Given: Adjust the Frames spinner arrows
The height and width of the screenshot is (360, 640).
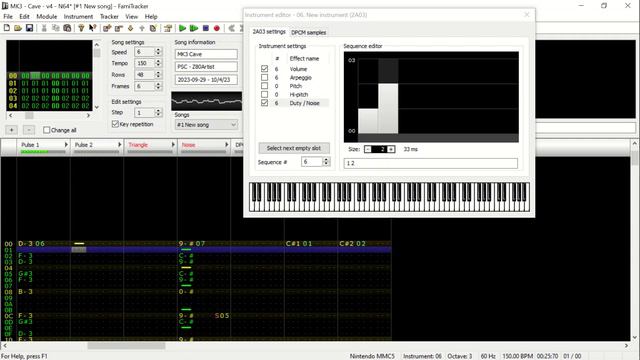Looking at the screenshot, I should pyautogui.click(x=158, y=86).
